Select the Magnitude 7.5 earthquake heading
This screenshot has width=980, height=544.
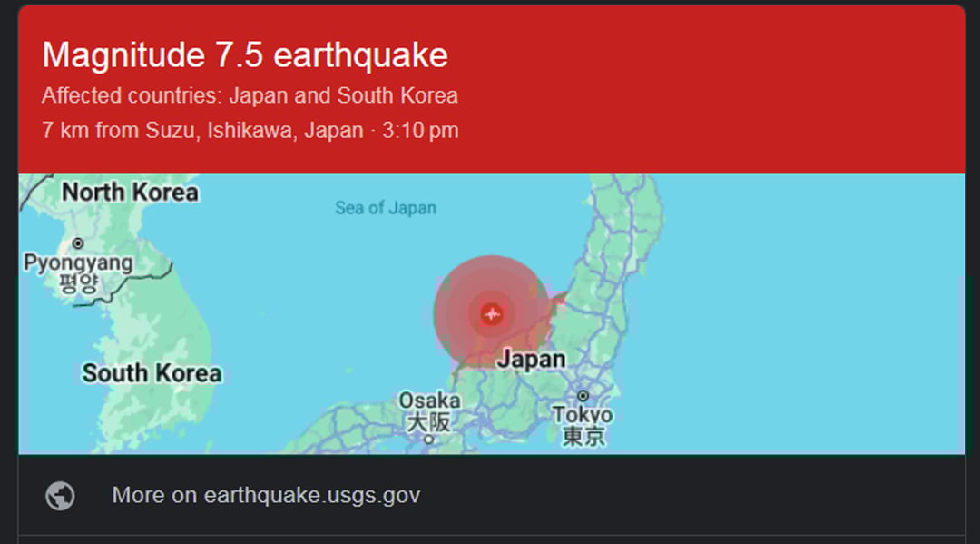[245, 55]
